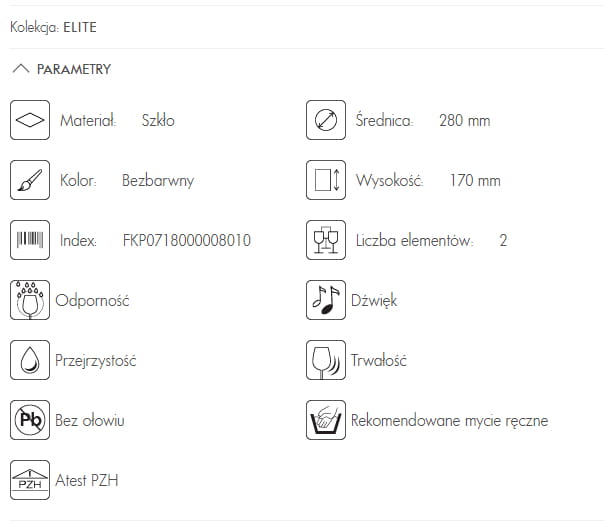Click the Przejrzystość water drop icon
This screenshot has height=526, width=604.
click(x=30, y=360)
